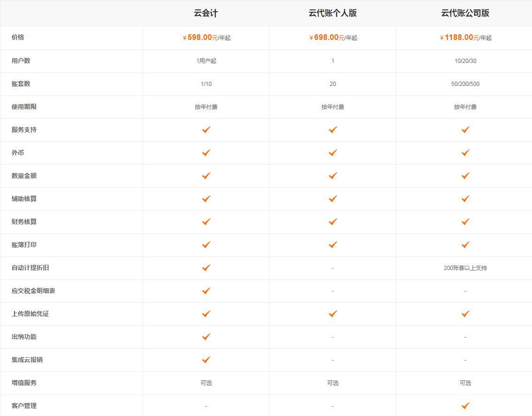Click 云代账公司版 checkmark for 账簿打印

pos(465,245)
